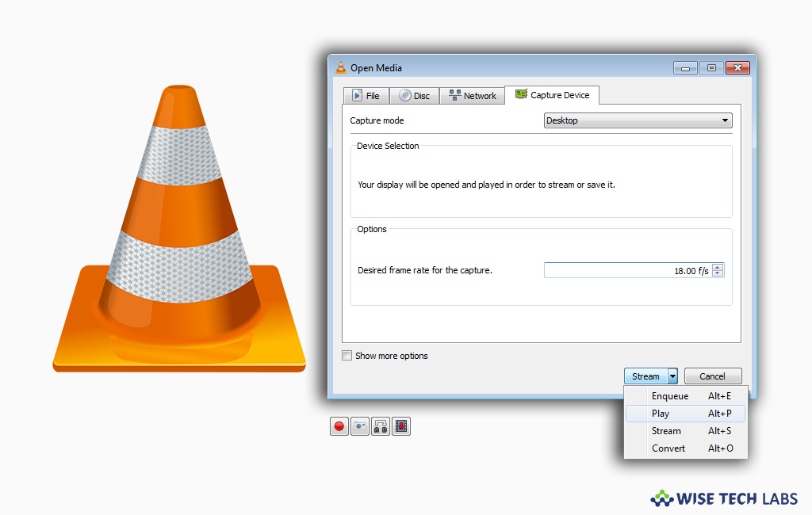
Task: Choose Enqueue from the popup menu
Action: 686,396
